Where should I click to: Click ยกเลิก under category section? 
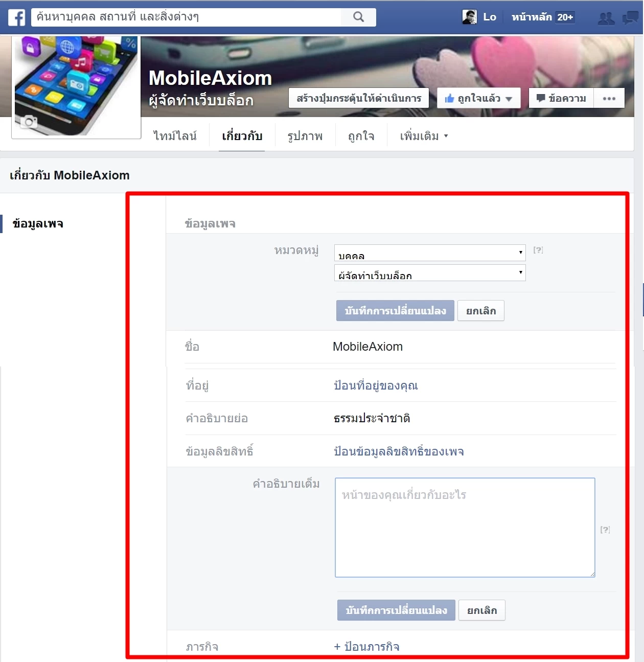[481, 311]
